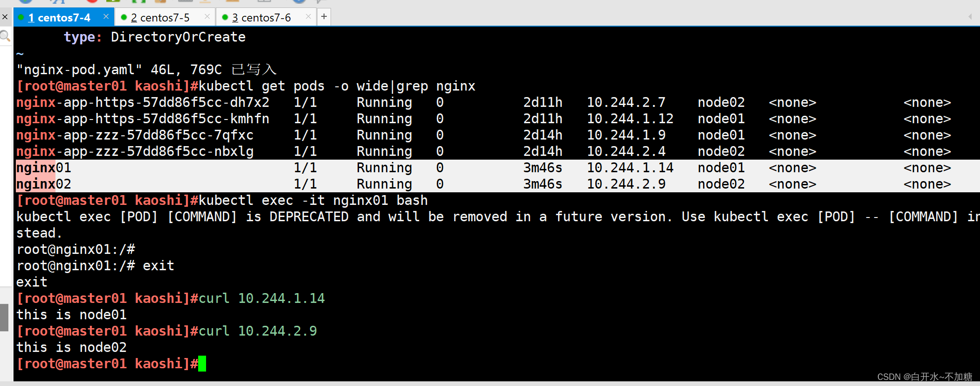Click IP address 10.244.2.7

tap(626, 102)
